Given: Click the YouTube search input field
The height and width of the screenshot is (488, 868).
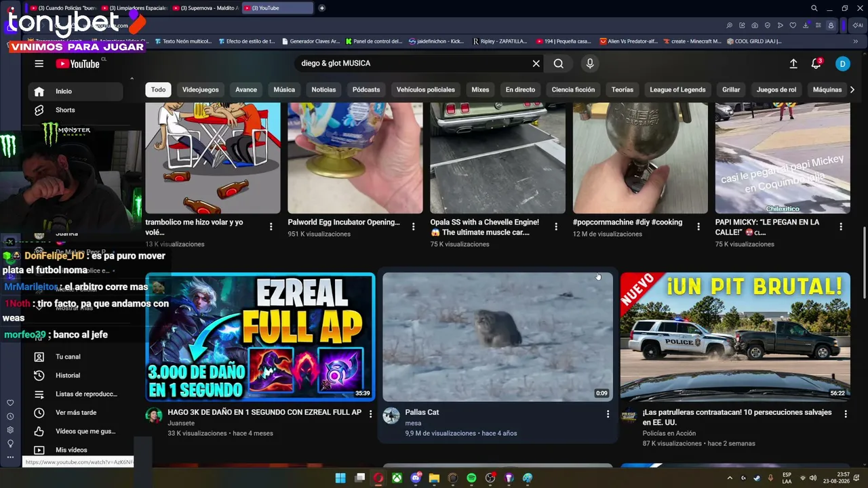Looking at the screenshot, I should [x=414, y=64].
